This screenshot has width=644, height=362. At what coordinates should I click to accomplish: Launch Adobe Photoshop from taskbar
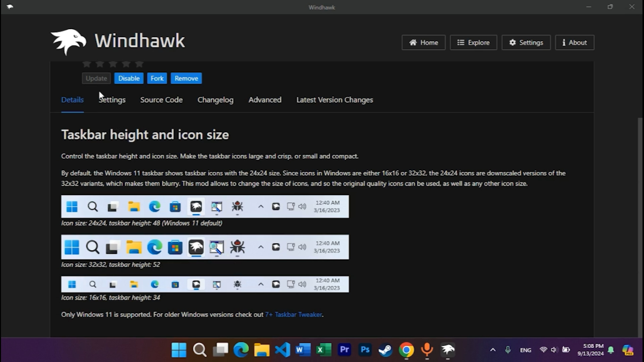coord(365,350)
